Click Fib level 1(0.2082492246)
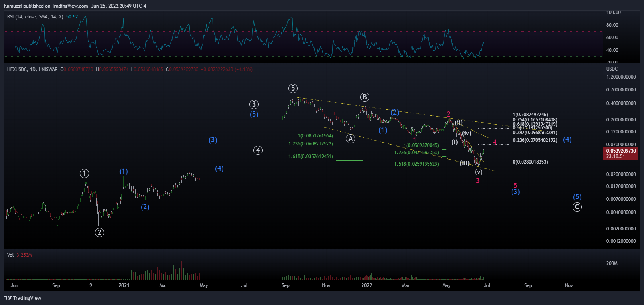 point(530,115)
